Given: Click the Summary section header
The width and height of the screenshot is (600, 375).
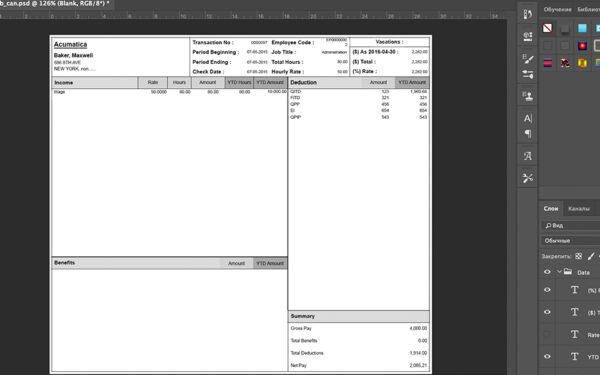Looking at the screenshot, I should click(x=302, y=316).
